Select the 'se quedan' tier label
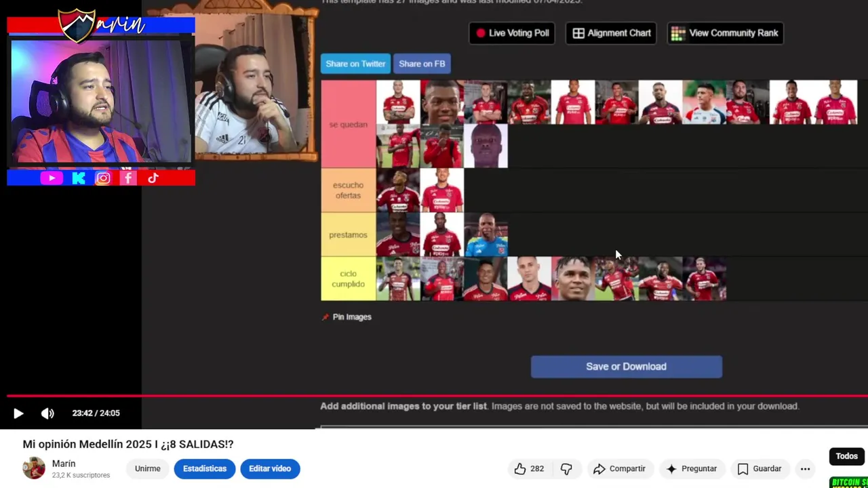868x488 pixels. coord(349,124)
